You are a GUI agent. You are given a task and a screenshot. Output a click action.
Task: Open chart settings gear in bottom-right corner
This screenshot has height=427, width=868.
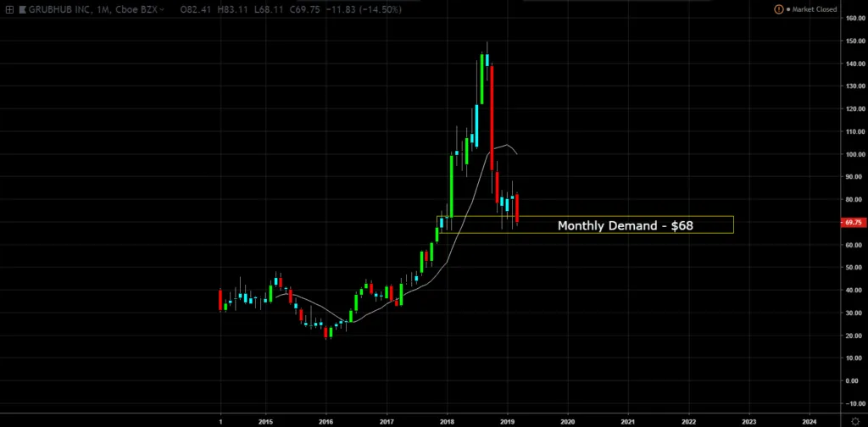854,421
